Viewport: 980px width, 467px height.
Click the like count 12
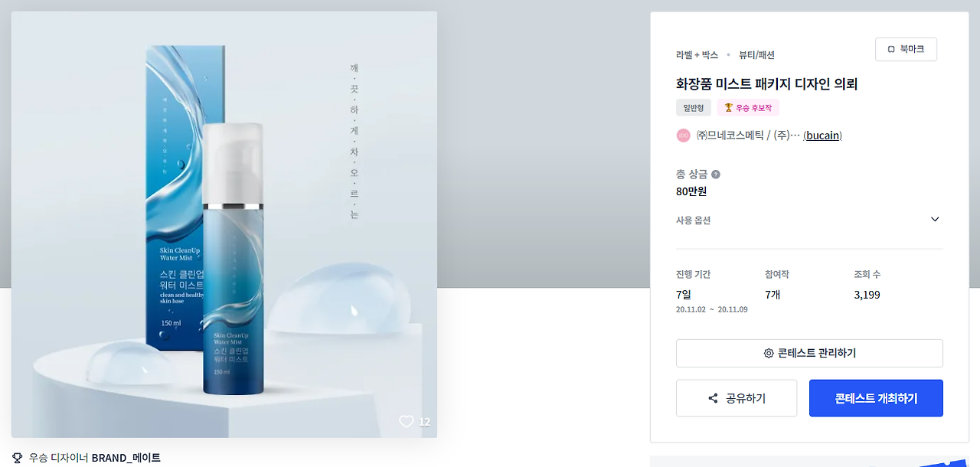pos(424,422)
